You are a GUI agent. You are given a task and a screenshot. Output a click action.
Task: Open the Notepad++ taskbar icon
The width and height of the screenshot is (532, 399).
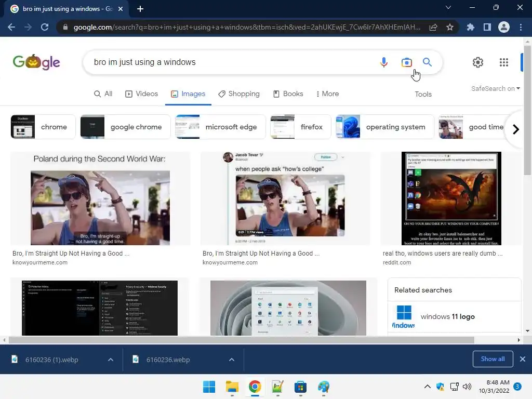pyautogui.click(x=277, y=387)
